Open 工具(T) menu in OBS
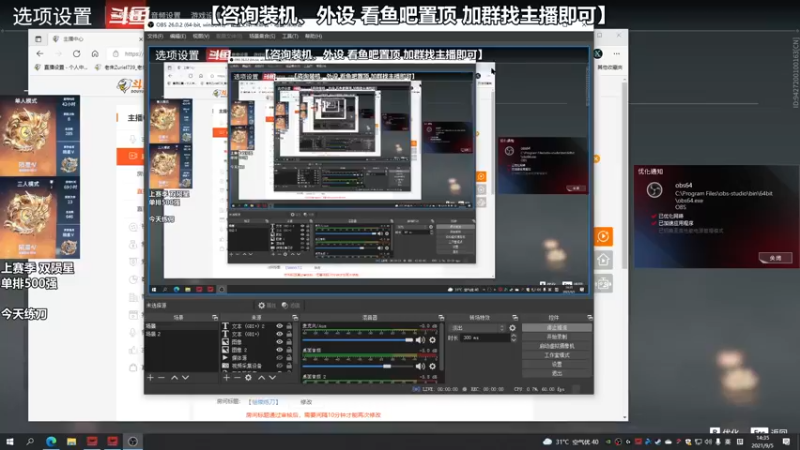800x450 pixels. point(290,36)
